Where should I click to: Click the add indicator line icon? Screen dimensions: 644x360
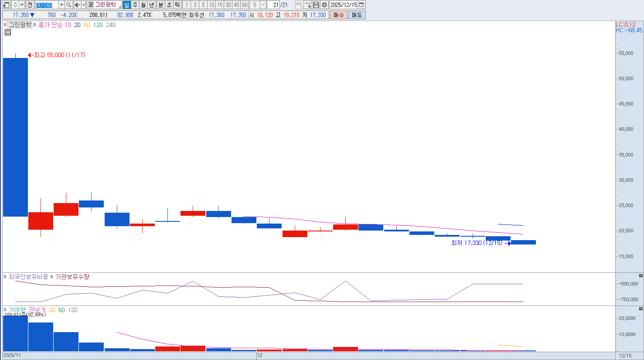(x=308, y=5)
